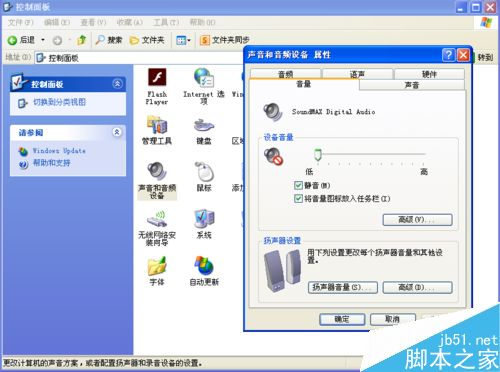Click the 高级 button in 扬声器设置
The height and width of the screenshot is (372, 500).
(x=417, y=287)
